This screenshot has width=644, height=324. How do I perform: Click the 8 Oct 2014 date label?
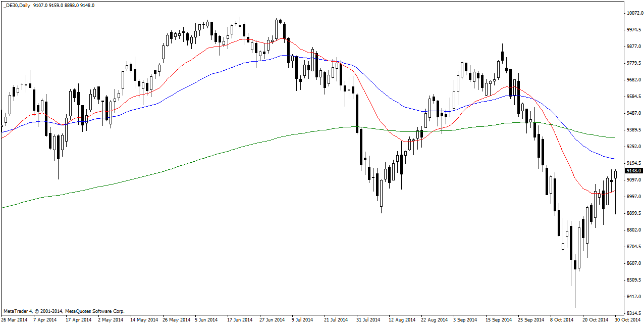pyautogui.click(x=562, y=320)
